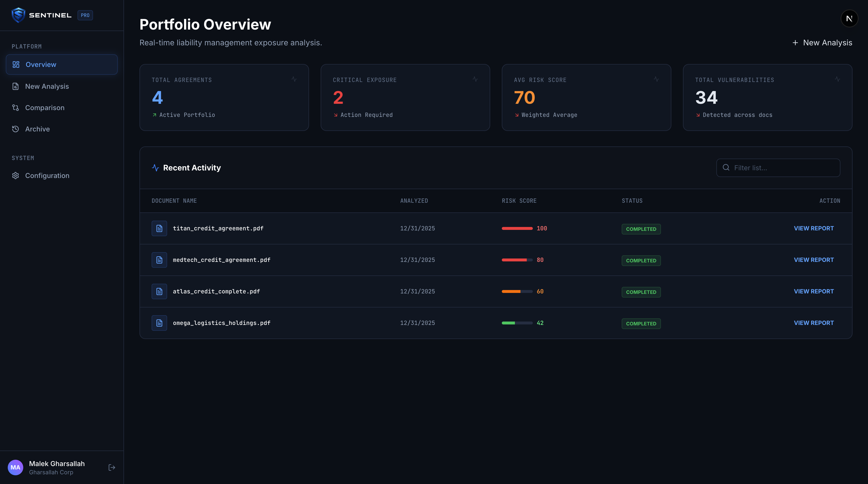Click the pulse icon on Total Agreements card
The width and height of the screenshot is (868, 484).
(294, 79)
